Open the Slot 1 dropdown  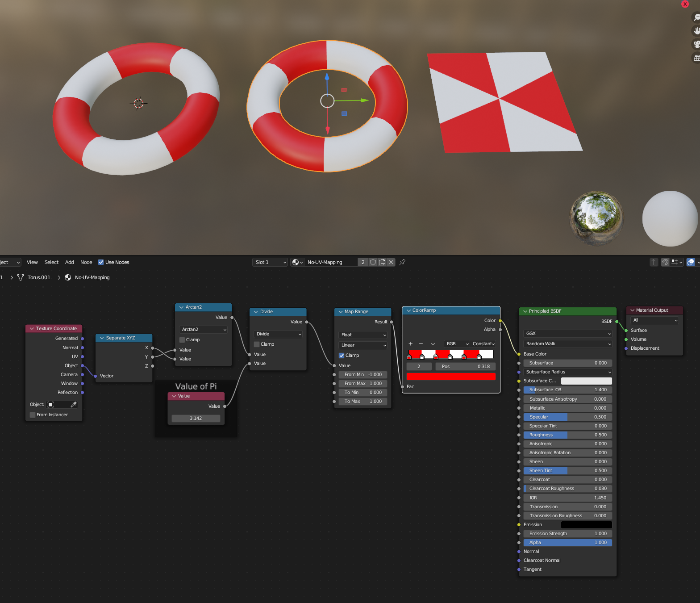coord(270,262)
